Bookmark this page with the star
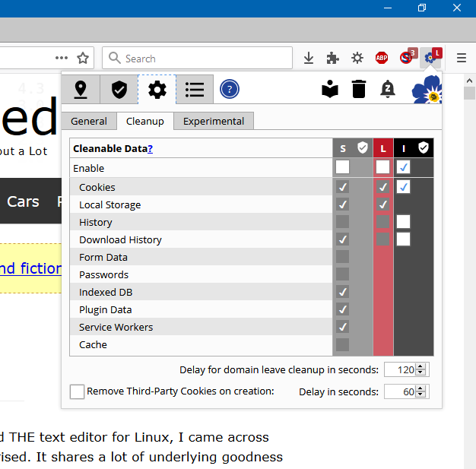The image size is (476, 469). pos(83,58)
